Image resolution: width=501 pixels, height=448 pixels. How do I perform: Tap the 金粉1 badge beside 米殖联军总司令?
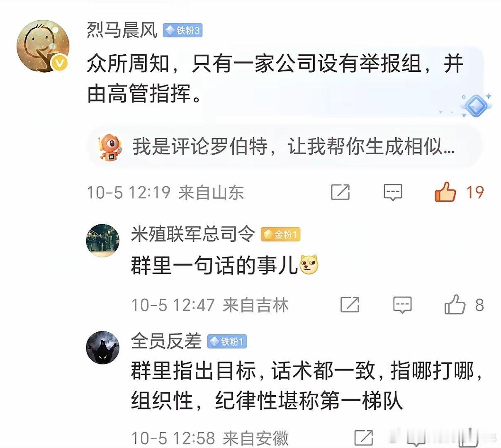point(280,235)
